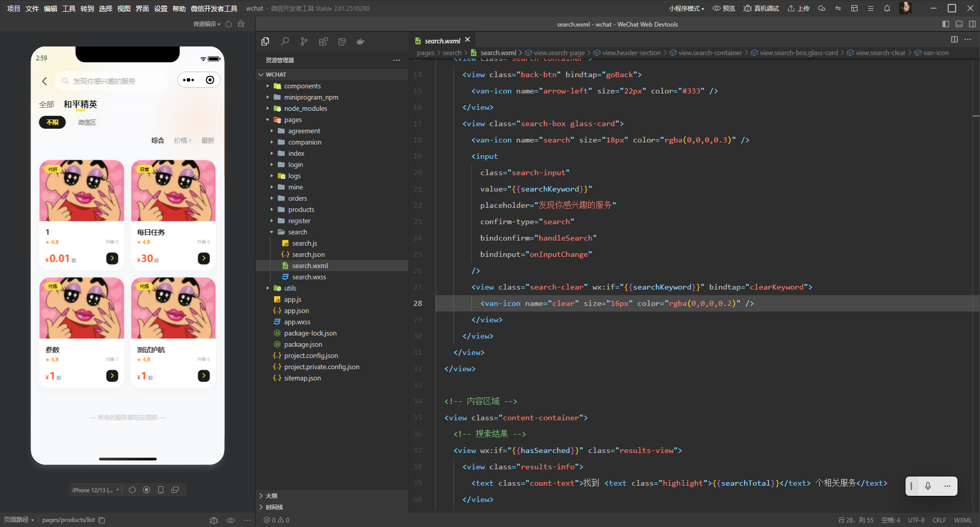The width and height of the screenshot is (980, 527).
Task: Click the simulator search input field
Action: pos(112,81)
